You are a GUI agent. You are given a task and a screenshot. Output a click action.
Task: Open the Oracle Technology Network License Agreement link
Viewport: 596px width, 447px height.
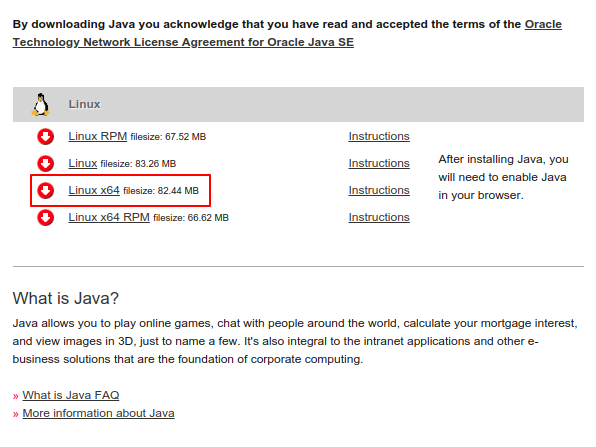click(x=183, y=42)
